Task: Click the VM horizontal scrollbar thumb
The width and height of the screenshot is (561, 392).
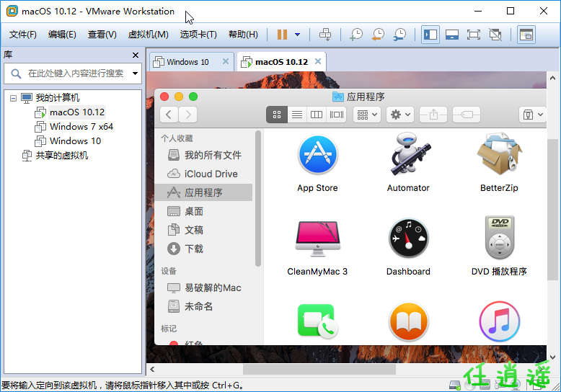Action: 319,369
